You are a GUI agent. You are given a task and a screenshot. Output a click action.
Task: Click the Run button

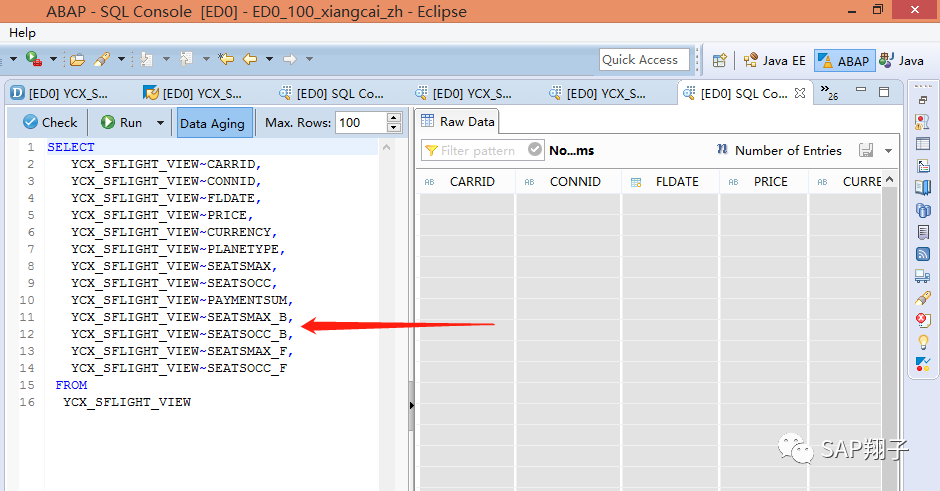click(122, 122)
